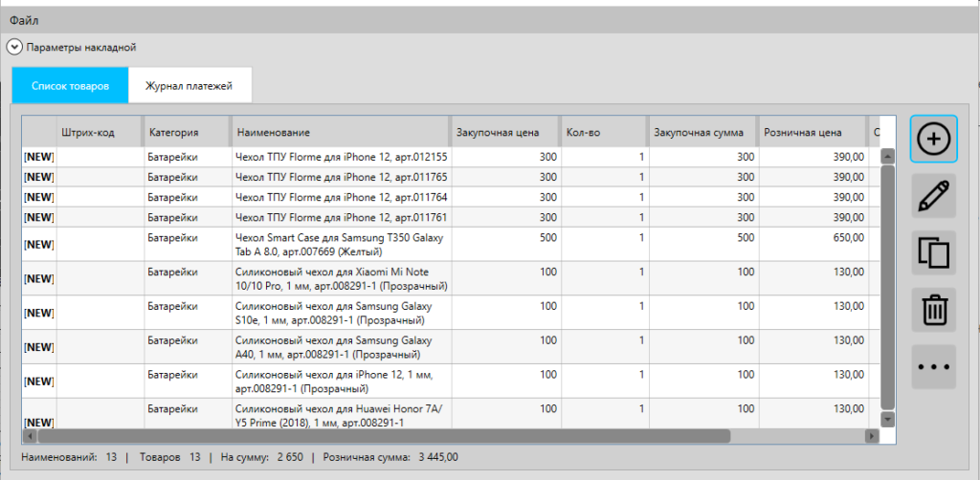Sort by the Закупочная цена column header
This screenshot has width=980, height=480.
click(499, 132)
